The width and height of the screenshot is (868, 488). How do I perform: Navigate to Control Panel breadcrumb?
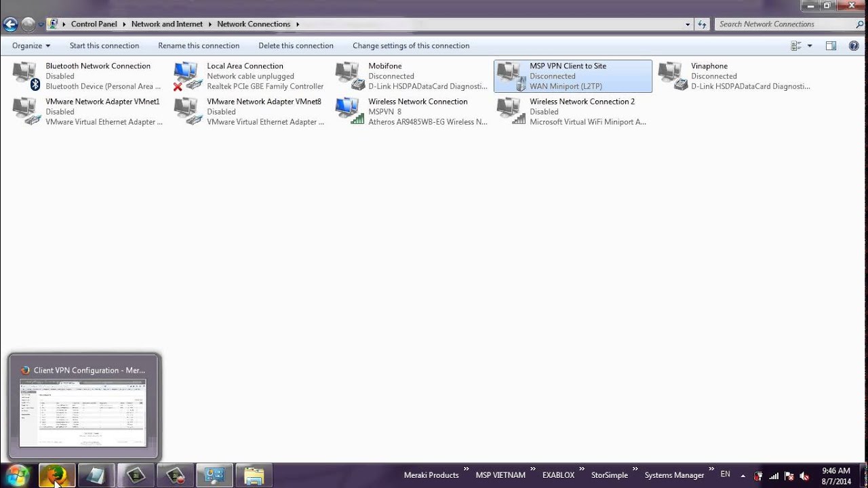point(94,24)
